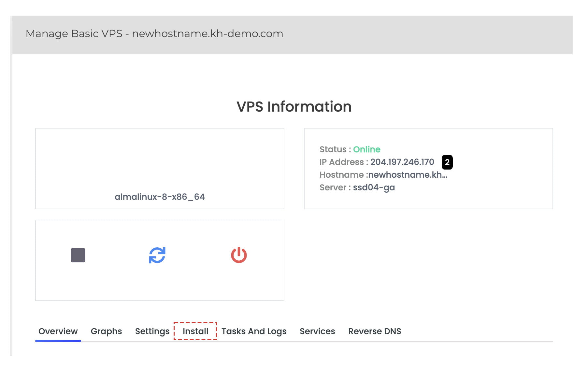Click the Stop VPS square icon
The width and height of the screenshot is (588, 370).
pos(78,255)
